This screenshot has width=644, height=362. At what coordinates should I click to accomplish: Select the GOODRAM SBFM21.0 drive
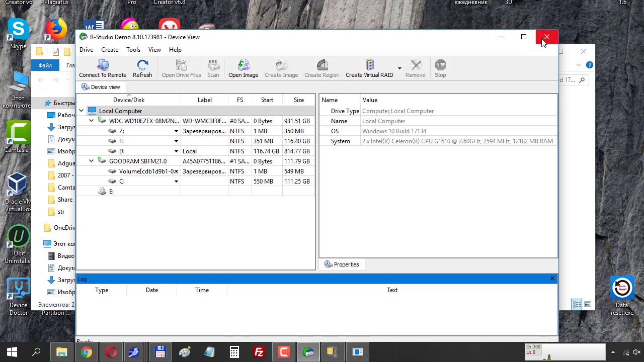pos(137,161)
